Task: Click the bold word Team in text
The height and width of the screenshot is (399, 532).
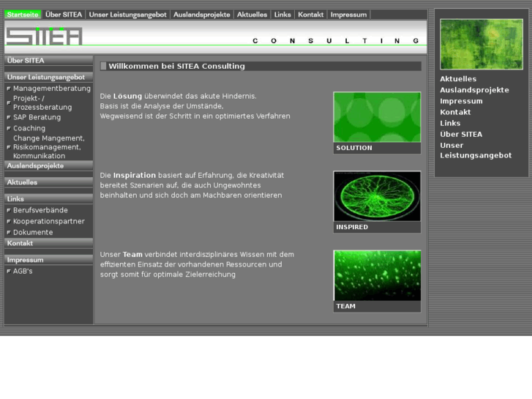Action: pos(132,254)
